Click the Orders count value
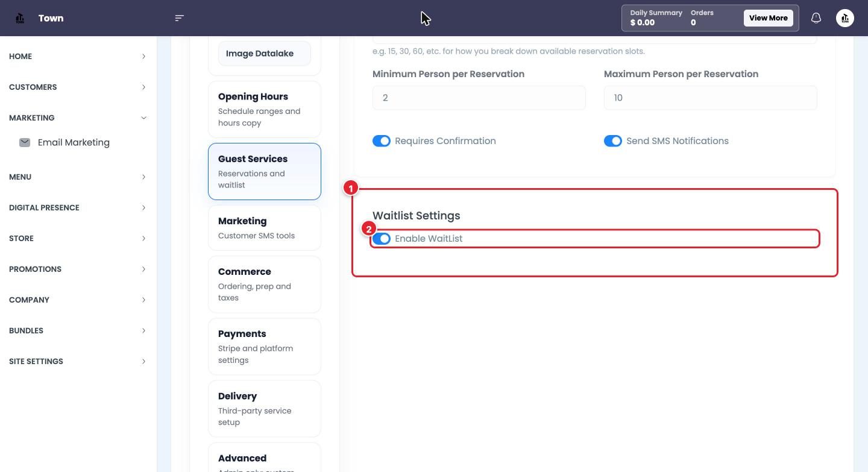This screenshot has width=868, height=472. coord(693,23)
